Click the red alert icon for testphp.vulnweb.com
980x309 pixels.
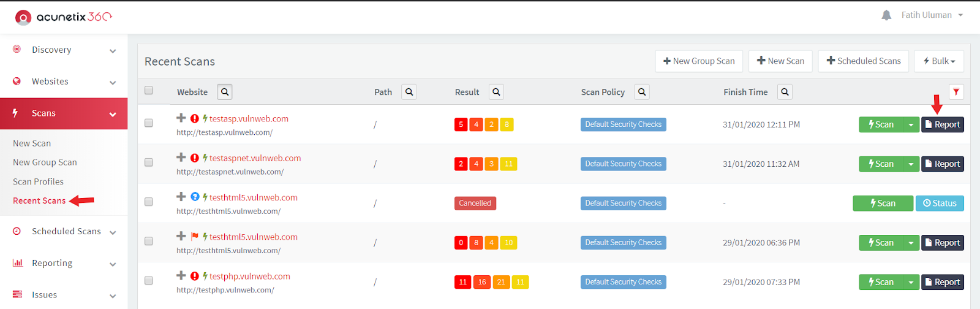195,276
